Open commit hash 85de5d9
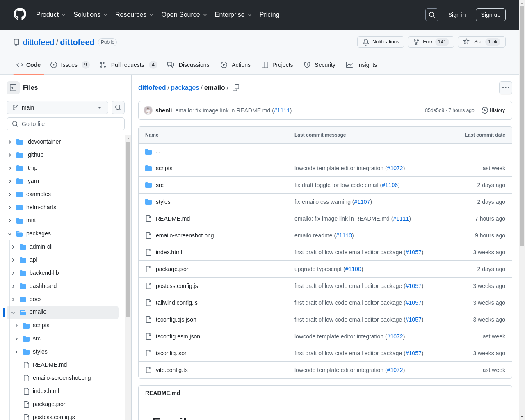 [434, 110]
